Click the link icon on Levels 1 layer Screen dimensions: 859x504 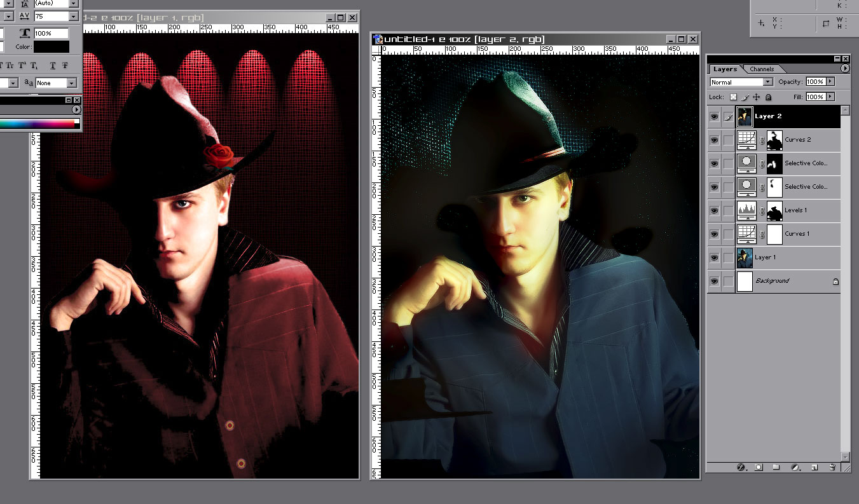pyautogui.click(x=761, y=210)
